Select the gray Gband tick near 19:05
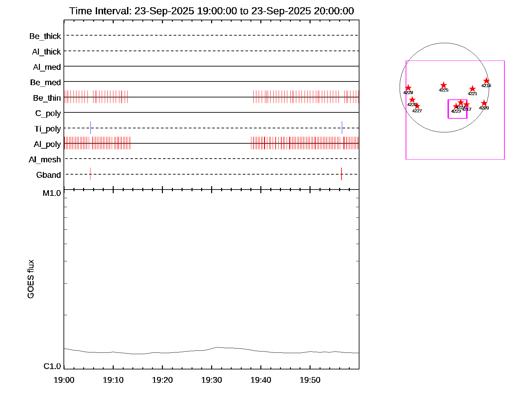The width and height of the screenshot is (532, 399). click(90, 174)
